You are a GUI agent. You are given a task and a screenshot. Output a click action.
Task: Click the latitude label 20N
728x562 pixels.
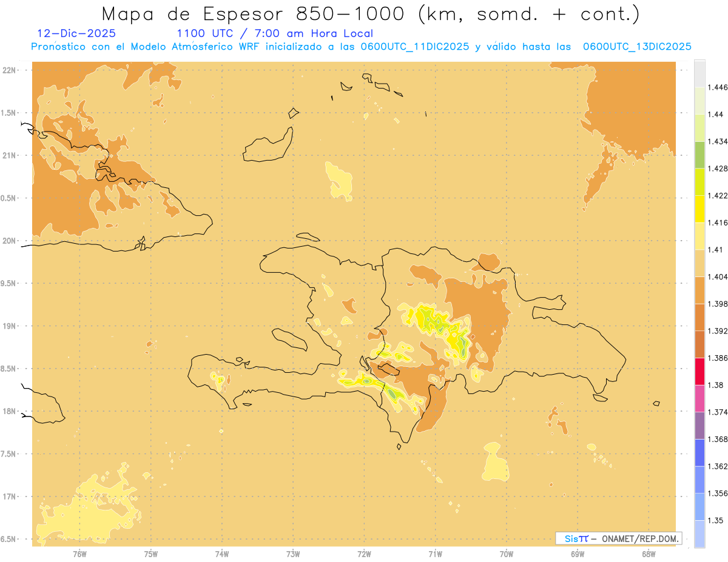click(x=9, y=241)
